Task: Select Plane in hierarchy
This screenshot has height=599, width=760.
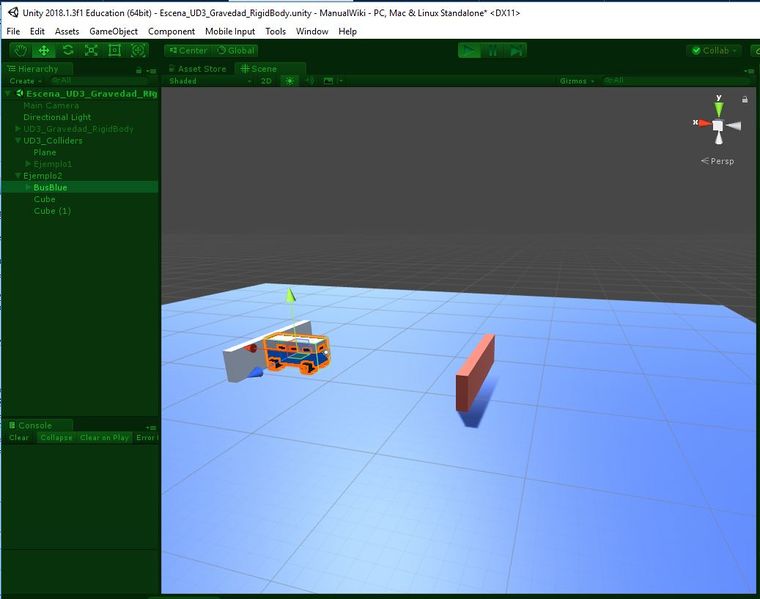Action: (45, 152)
